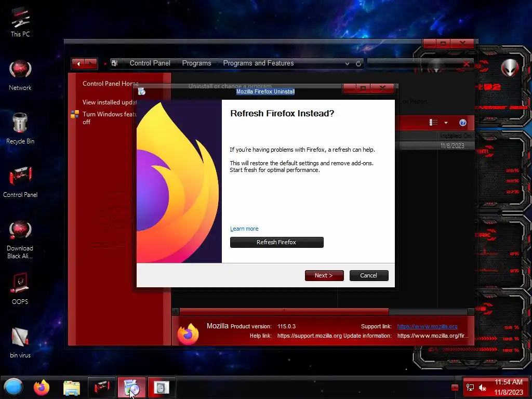This screenshot has width=532, height=399.
Task: Open the taskbar clock and date
Action: point(508,387)
